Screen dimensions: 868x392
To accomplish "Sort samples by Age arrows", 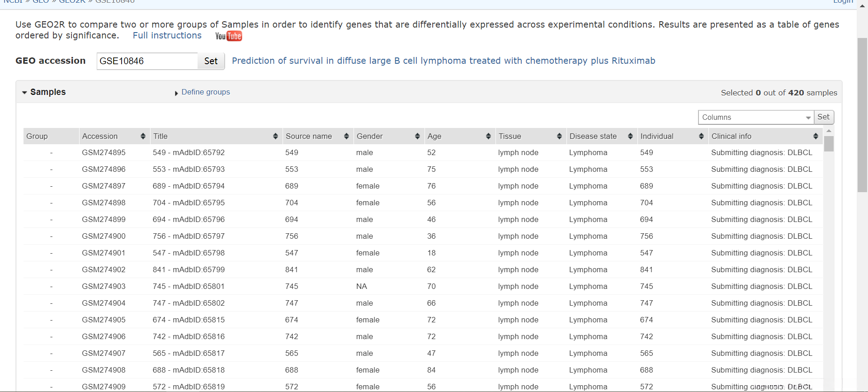I will [488, 136].
